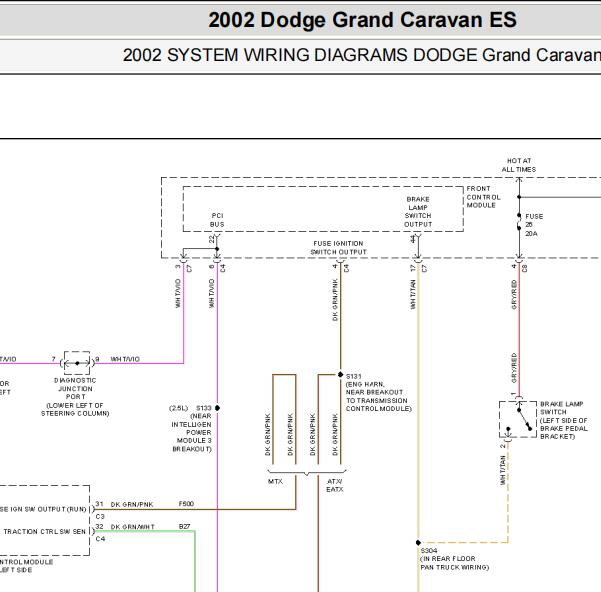Viewport: 601px width, 592px height.
Task: Click the "S131" splice label
Action: pyautogui.click(x=353, y=376)
